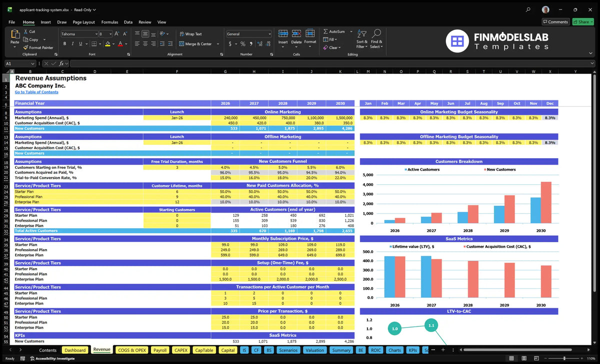Switch to Page Layout view icon
This screenshot has width=600, height=364.
[x=523, y=359]
